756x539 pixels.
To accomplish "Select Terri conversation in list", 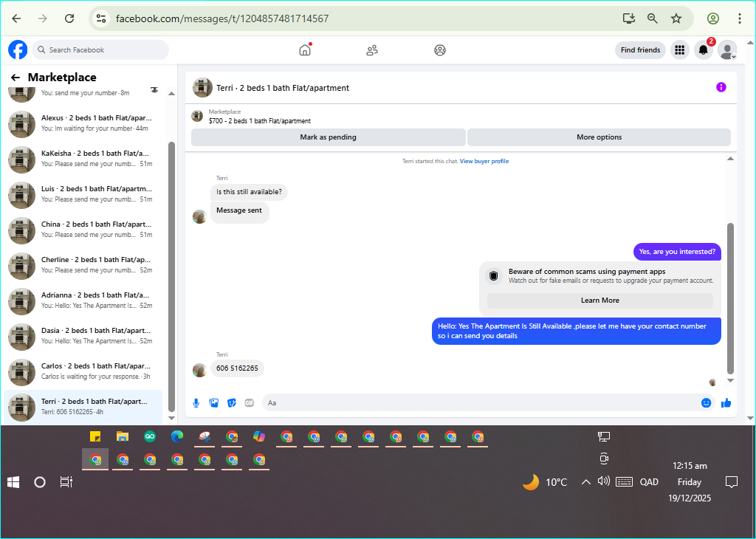I will coord(84,407).
